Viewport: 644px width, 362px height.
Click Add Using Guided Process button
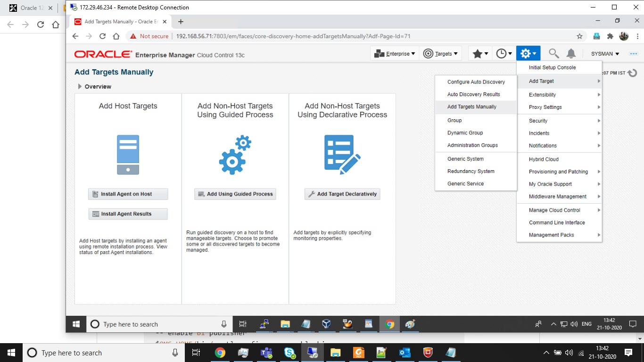coord(235,194)
